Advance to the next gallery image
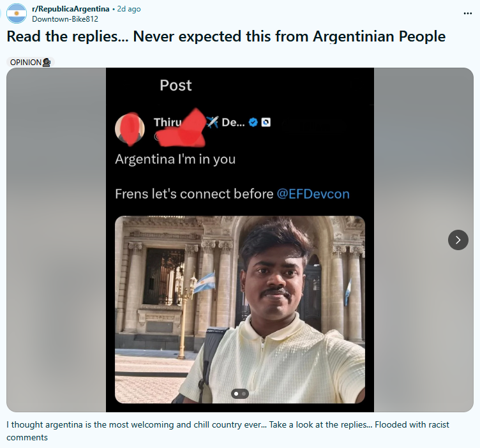The height and width of the screenshot is (448, 480). pyautogui.click(x=458, y=240)
